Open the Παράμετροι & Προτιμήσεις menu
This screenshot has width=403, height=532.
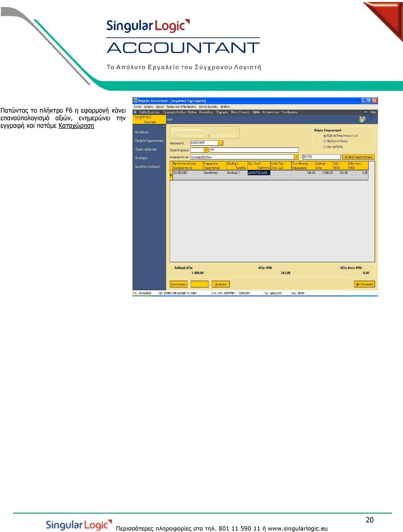click(181, 107)
